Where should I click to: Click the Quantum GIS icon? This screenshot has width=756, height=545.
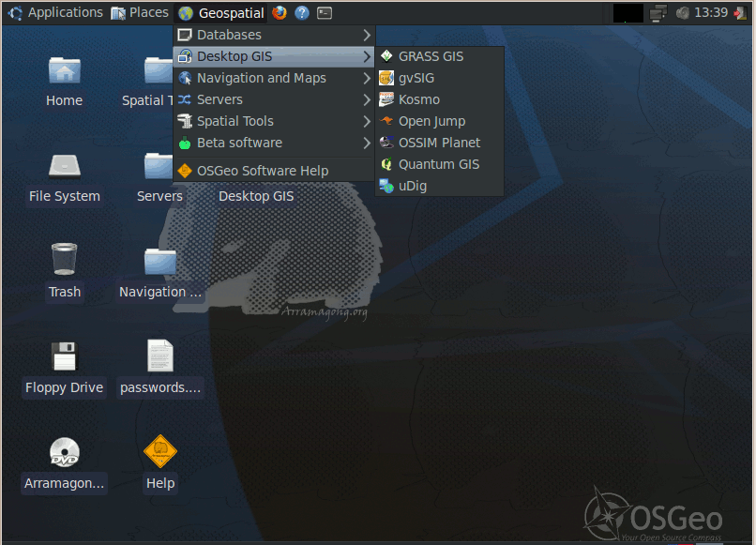coord(386,164)
